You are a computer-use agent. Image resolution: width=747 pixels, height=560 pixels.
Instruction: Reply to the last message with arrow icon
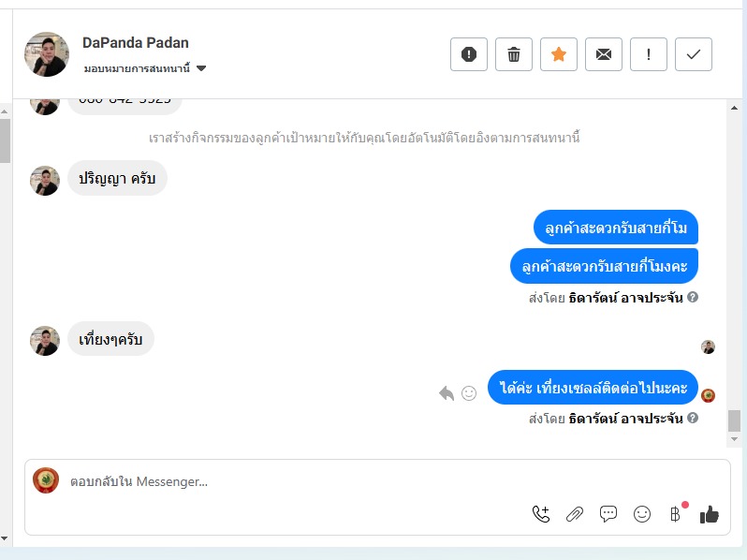pos(447,393)
